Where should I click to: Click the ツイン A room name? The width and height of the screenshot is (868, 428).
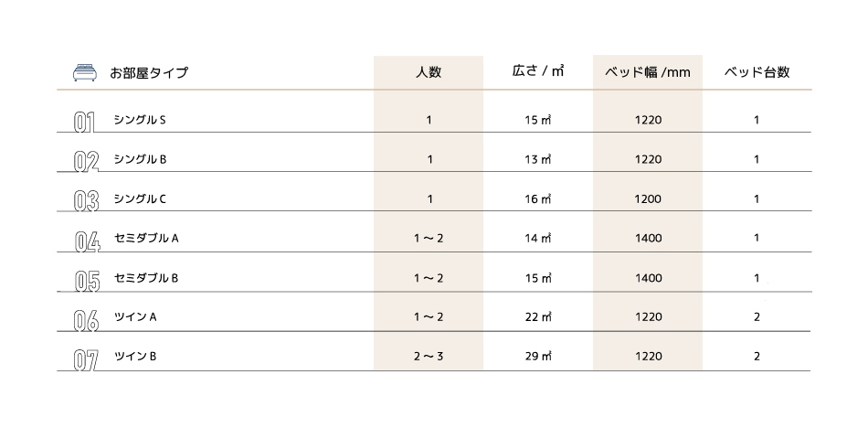pos(135,316)
